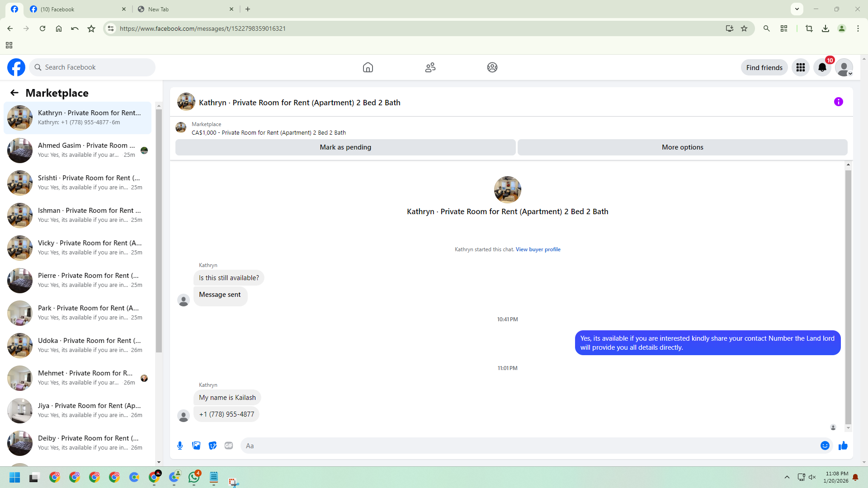Click the browser home icon
This screenshot has height=488, width=868.
click(x=59, y=28)
